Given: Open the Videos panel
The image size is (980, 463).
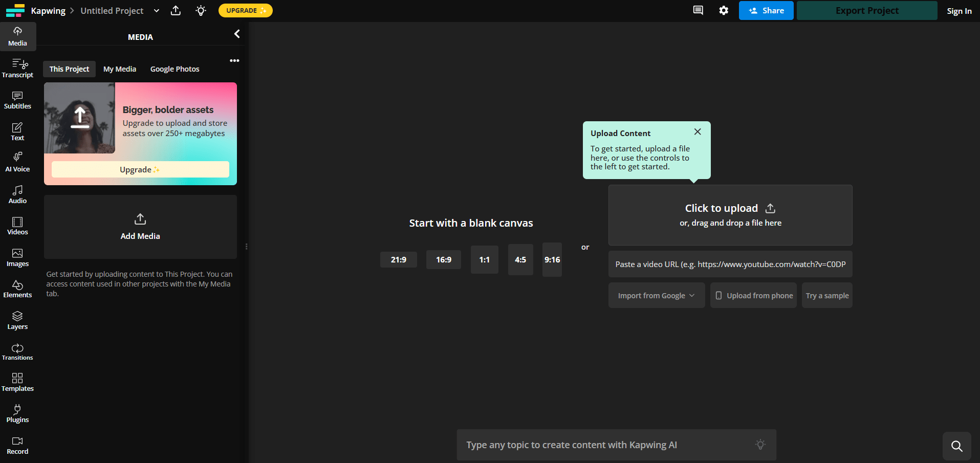Looking at the screenshot, I should tap(17, 226).
